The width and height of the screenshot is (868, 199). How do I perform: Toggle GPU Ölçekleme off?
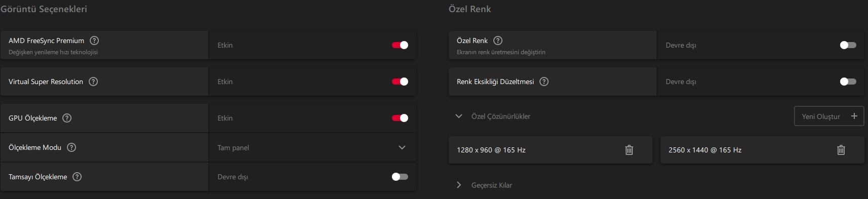[x=400, y=118]
